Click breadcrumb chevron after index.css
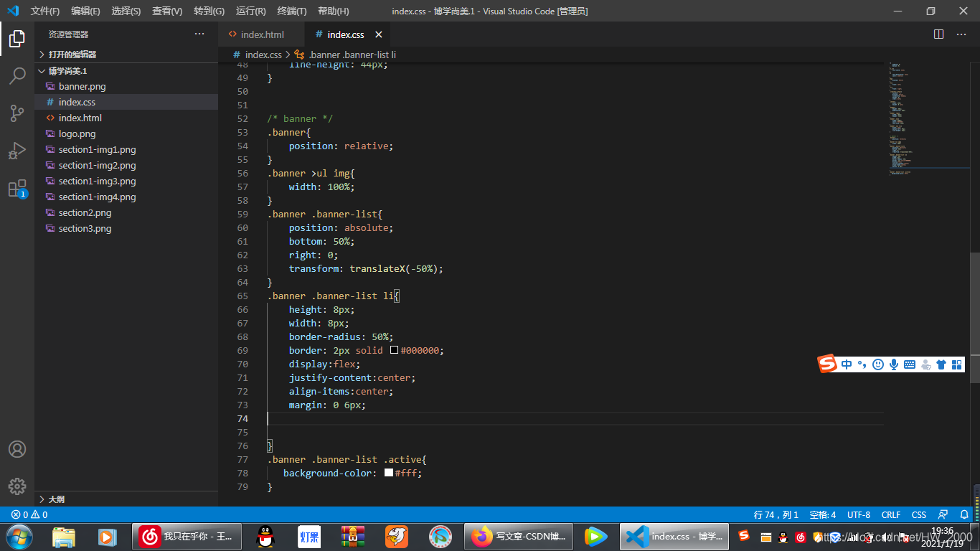 click(x=288, y=55)
